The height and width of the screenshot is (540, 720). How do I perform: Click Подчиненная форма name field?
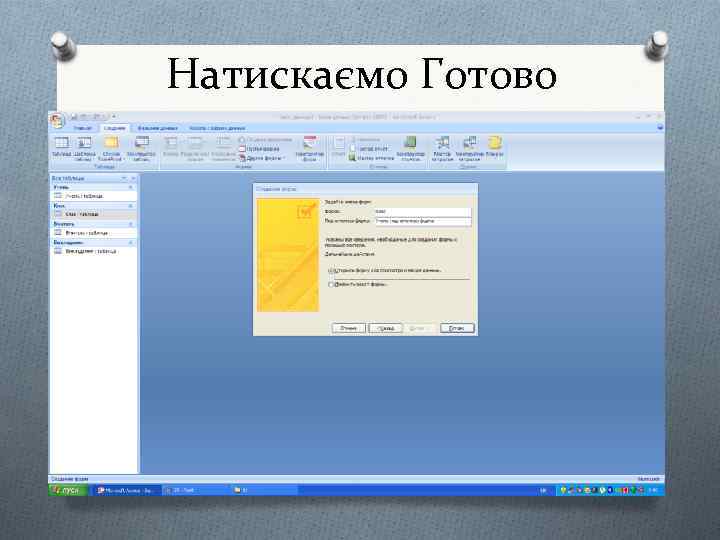click(423, 221)
